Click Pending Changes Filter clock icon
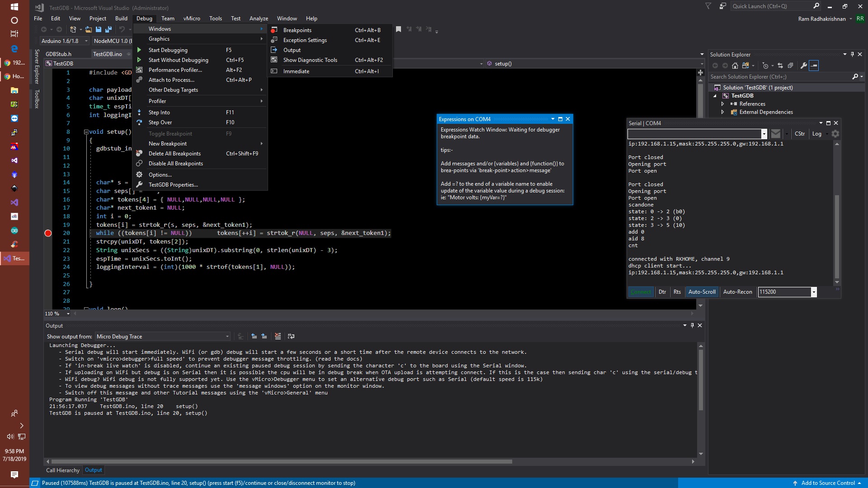The width and height of the screenshot is (868, 488). 765,66
